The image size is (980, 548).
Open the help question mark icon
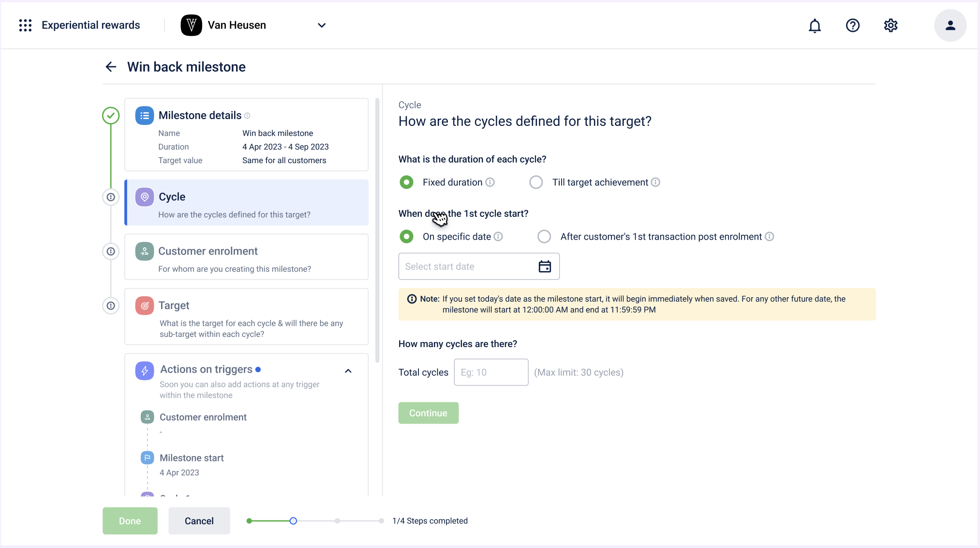click(852, 25)
